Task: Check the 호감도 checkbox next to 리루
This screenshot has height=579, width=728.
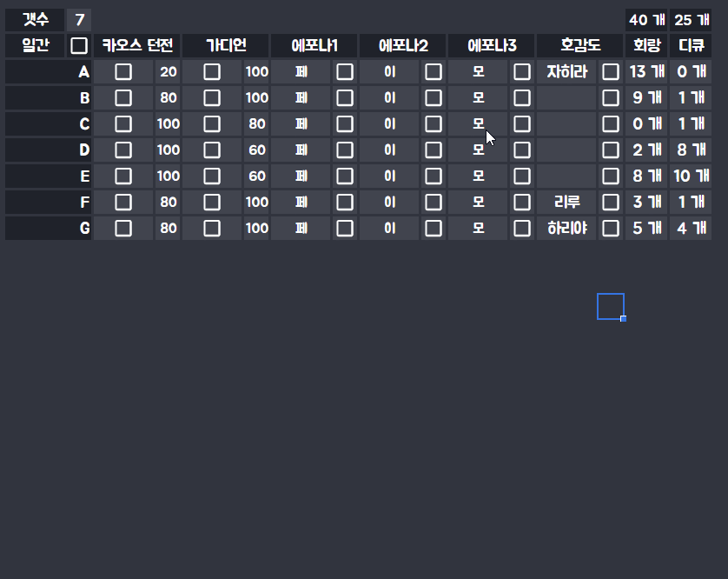Action: pyautogui.click(x=611, y=203)
